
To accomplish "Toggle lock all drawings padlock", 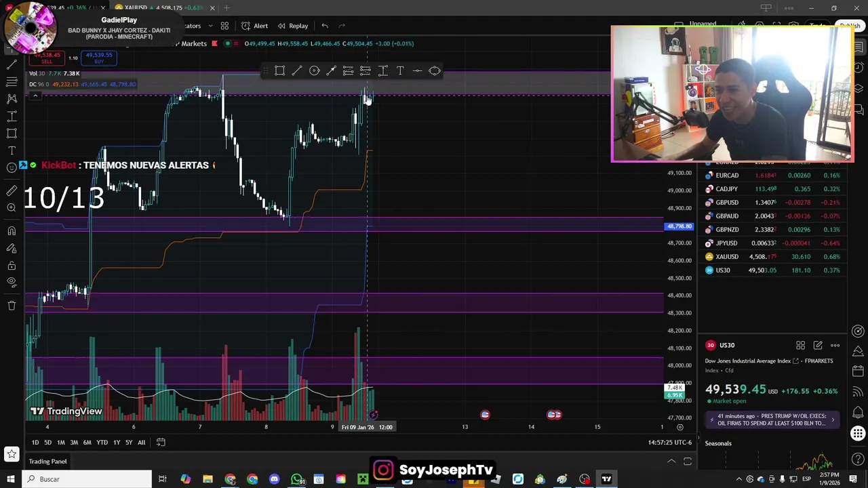I will coord(12,266).
